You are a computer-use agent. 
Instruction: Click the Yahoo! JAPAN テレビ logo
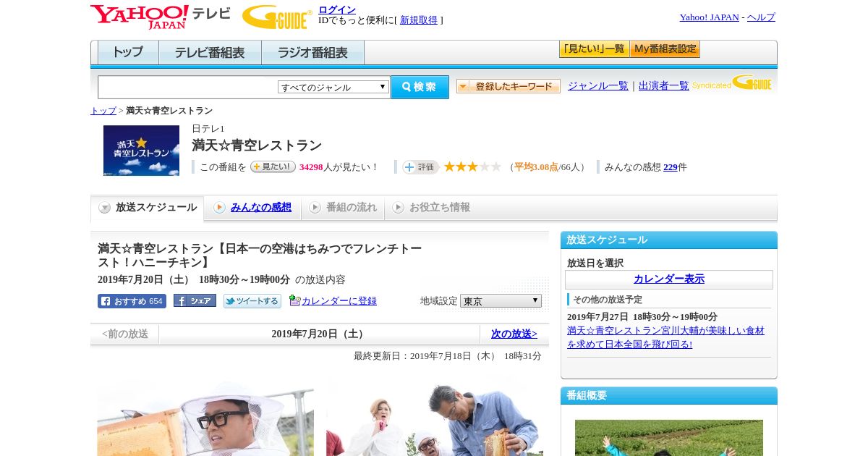click(x=161, y=17)
